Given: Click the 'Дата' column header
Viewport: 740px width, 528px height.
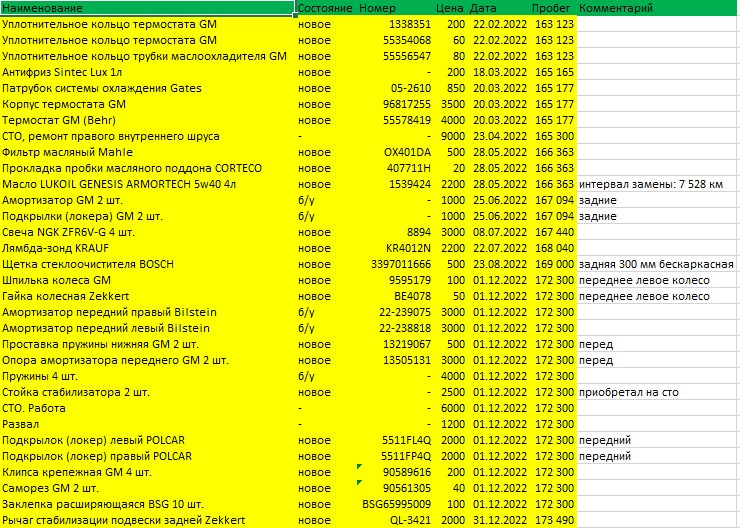Looking at the screenshot, I should pos(498,8).
